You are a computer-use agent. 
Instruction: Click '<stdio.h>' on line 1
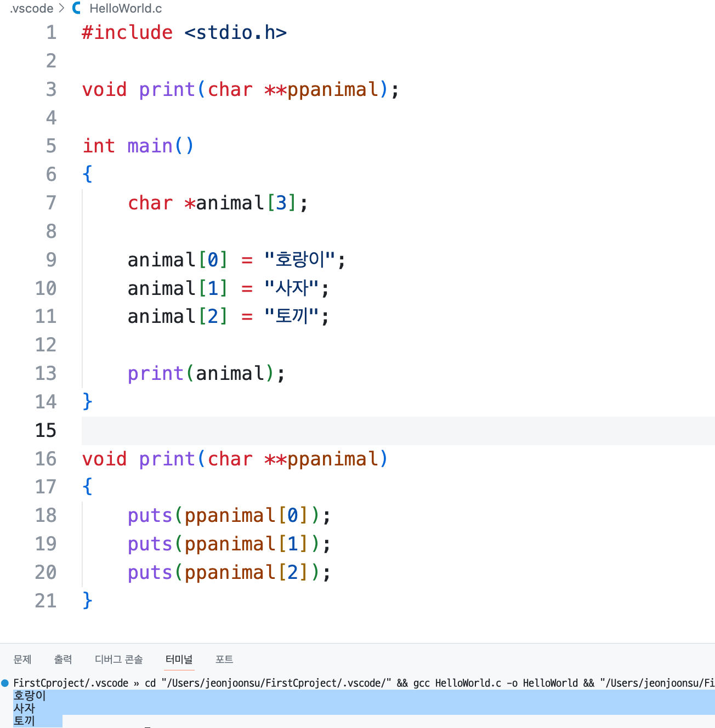236,32
